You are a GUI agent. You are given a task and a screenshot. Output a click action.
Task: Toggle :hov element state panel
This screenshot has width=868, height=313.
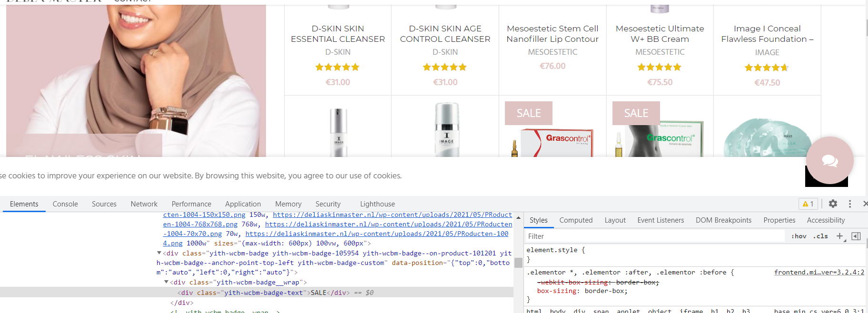(799, 236)
